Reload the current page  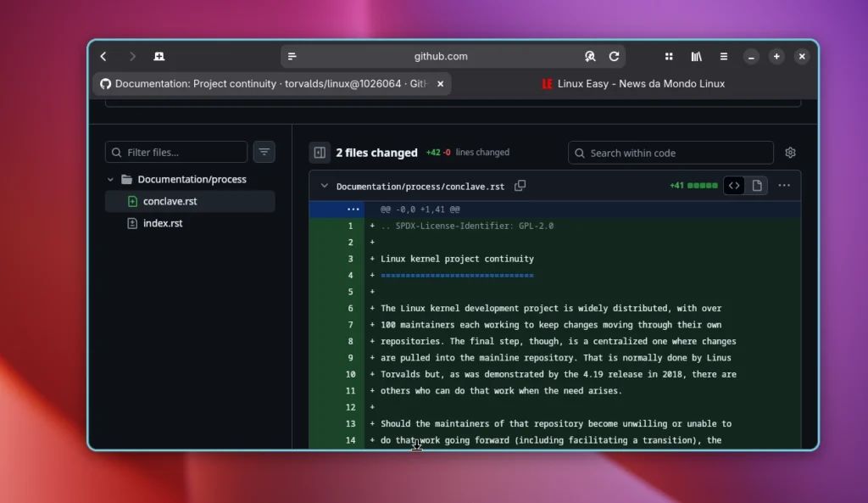click(x=615, y=56)
